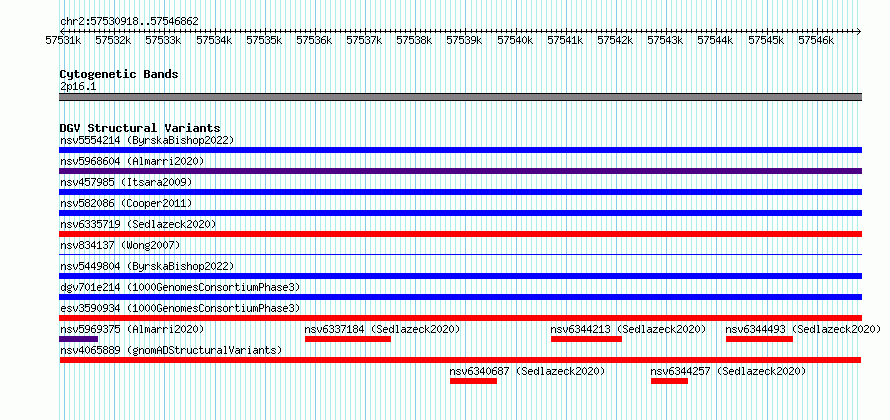
Task: Click the red bar under nsv6344213
Action: 586,339
